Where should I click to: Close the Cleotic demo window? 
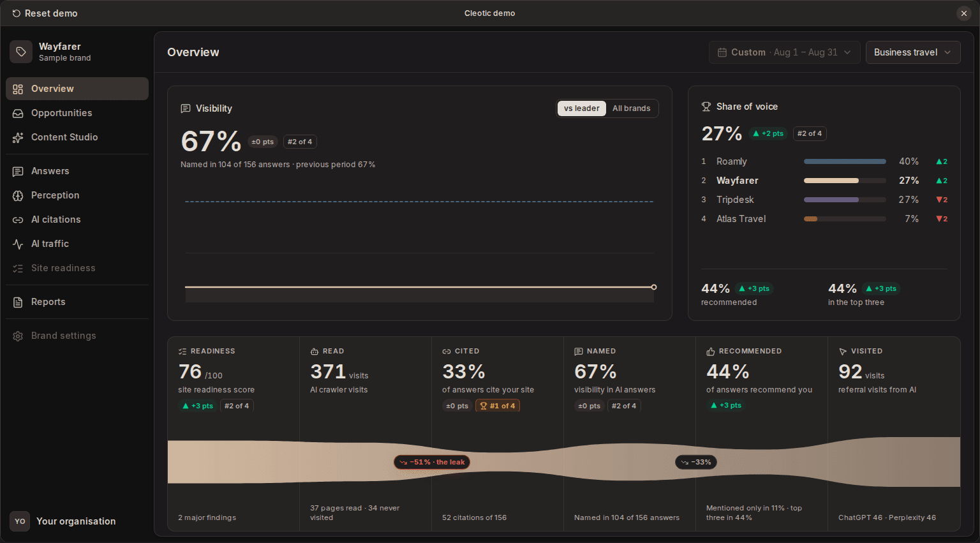(964, 13)
